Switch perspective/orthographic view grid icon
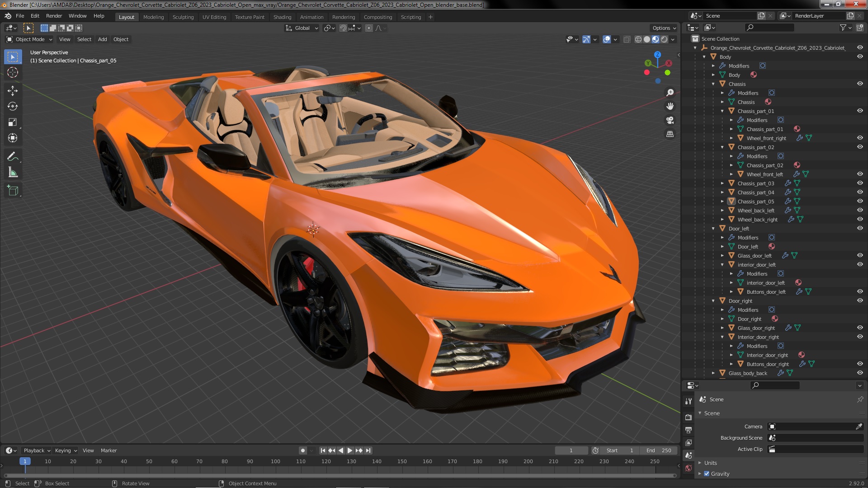 point(670,134)
